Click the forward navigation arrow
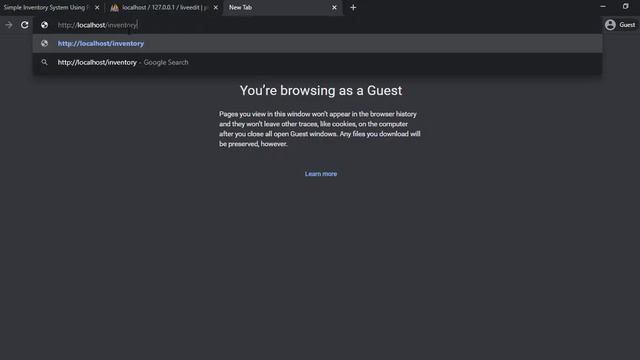Image resolution: width=640 pixels, height=360 pixels. [x=9, y=25]
